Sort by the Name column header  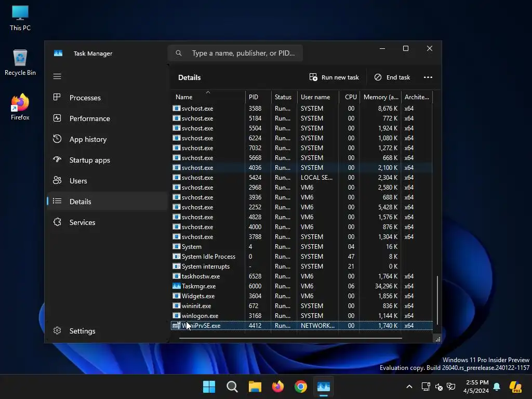(208, 97)
